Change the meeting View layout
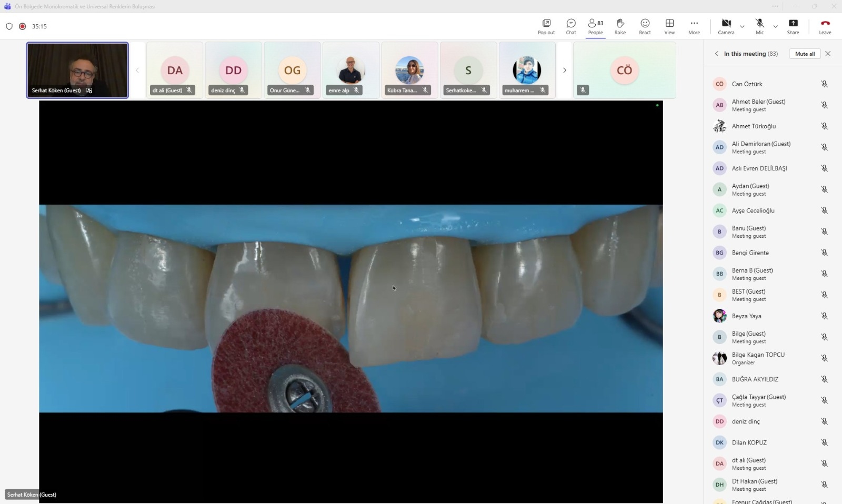Screen dimensions: 842x504 coord(669,26)
